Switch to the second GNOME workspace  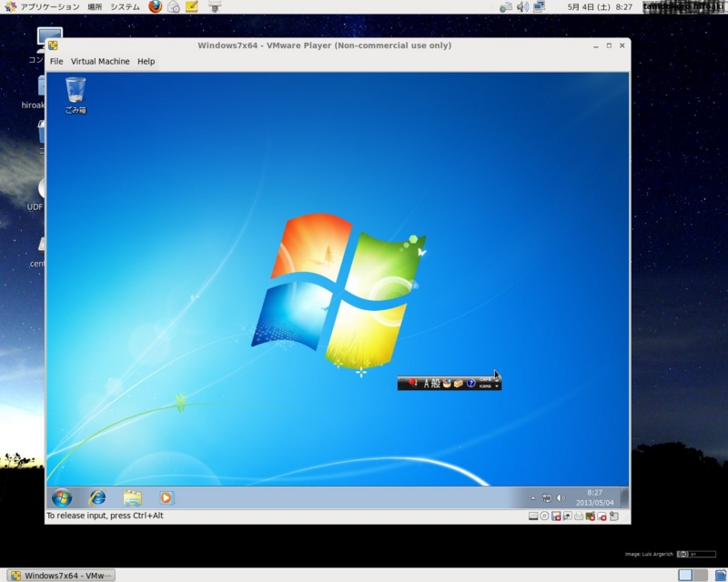(x=700, y=575)
